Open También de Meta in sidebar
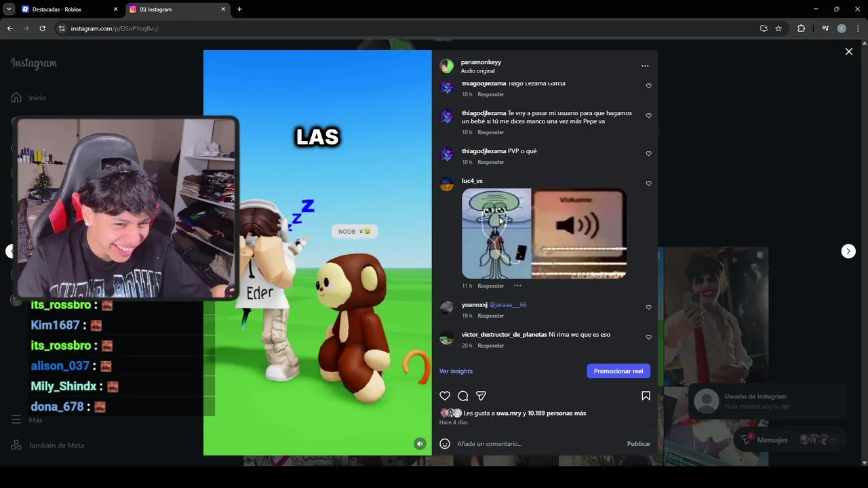Screen dimensions: 868x488 (x=47, y=445)
